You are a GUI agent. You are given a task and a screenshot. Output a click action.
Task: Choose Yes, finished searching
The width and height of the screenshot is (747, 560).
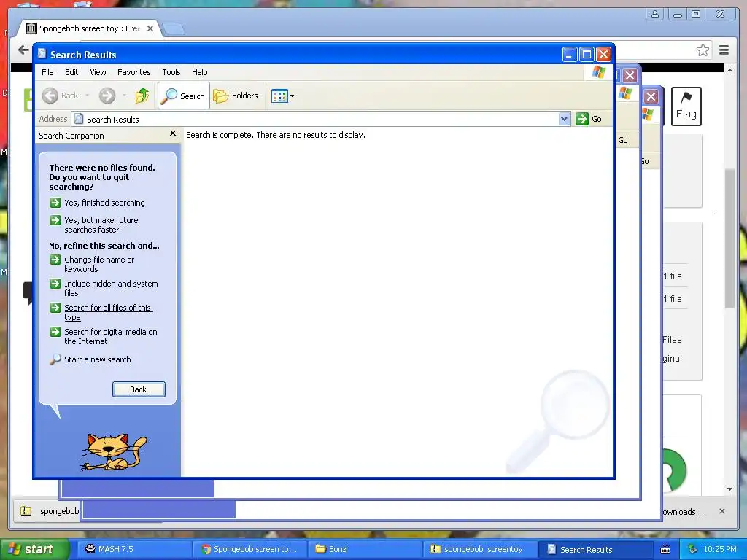104,203
